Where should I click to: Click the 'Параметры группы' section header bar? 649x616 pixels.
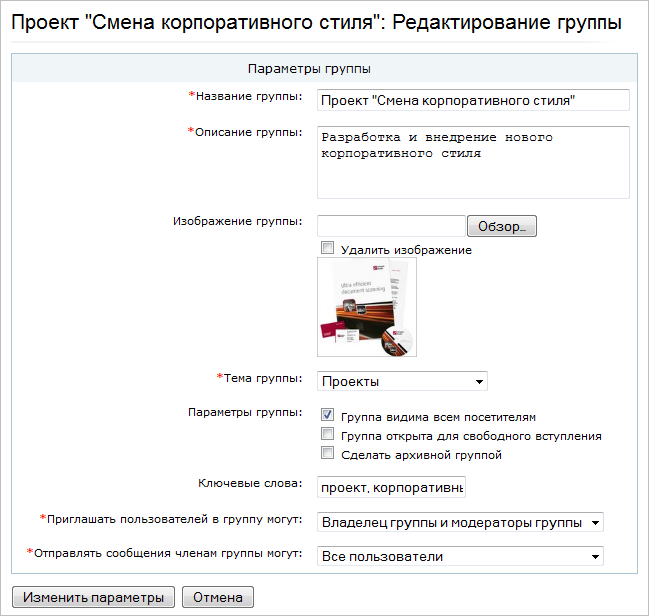(324, 69)
